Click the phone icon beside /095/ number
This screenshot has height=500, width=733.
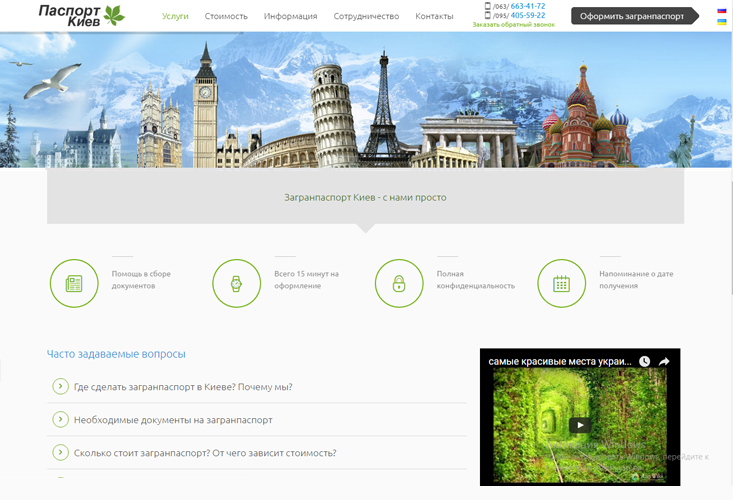coord(488,15)
